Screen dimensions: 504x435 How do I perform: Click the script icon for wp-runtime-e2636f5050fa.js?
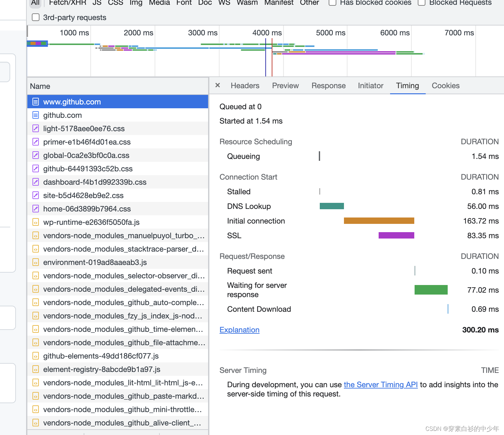pyautogui.click(x=36, y=222)
